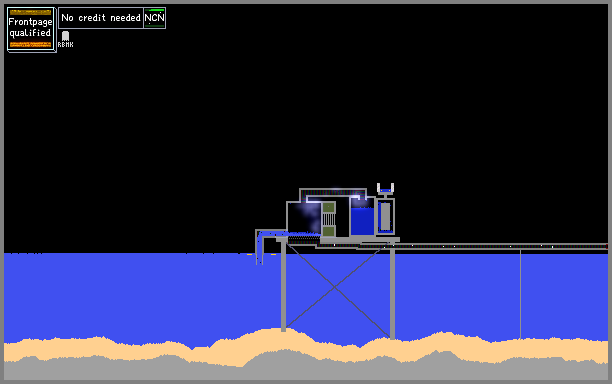Click the striped rods between green blocks

(329, 220)
